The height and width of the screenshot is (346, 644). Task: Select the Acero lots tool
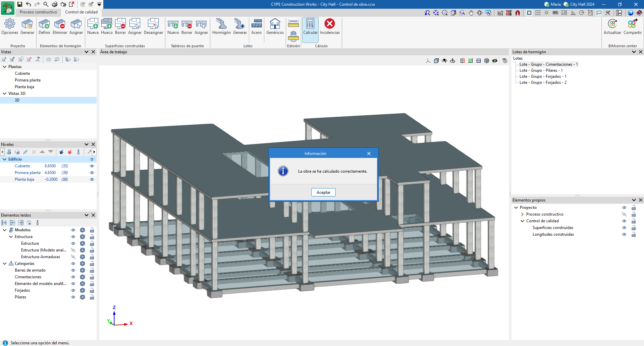256,24
